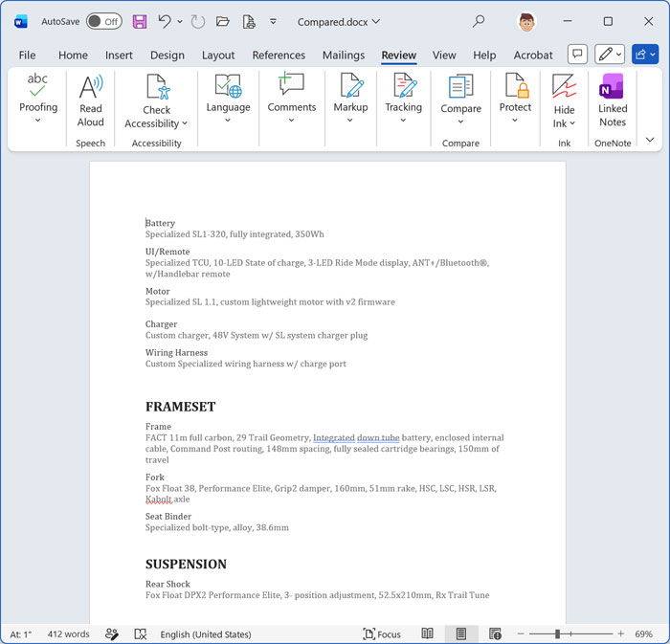The height and width of the screenshot is (644, 670).
Task: Click the 412 words count
Action: (68, 634)
